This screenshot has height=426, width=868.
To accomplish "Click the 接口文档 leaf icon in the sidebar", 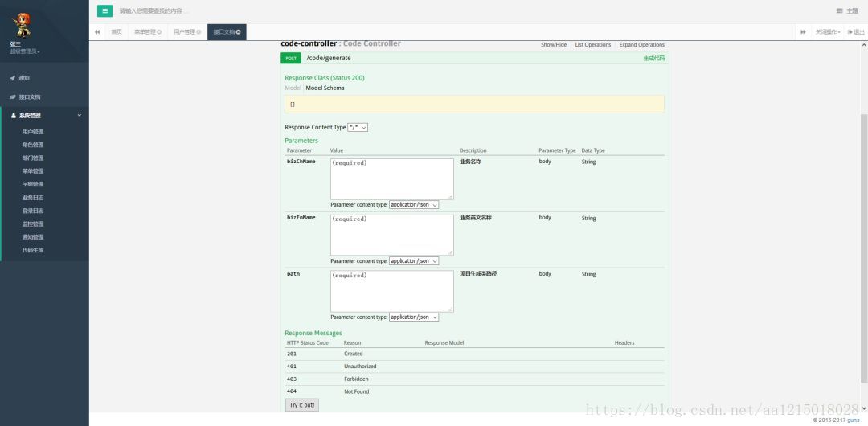I will pos(13,97).
